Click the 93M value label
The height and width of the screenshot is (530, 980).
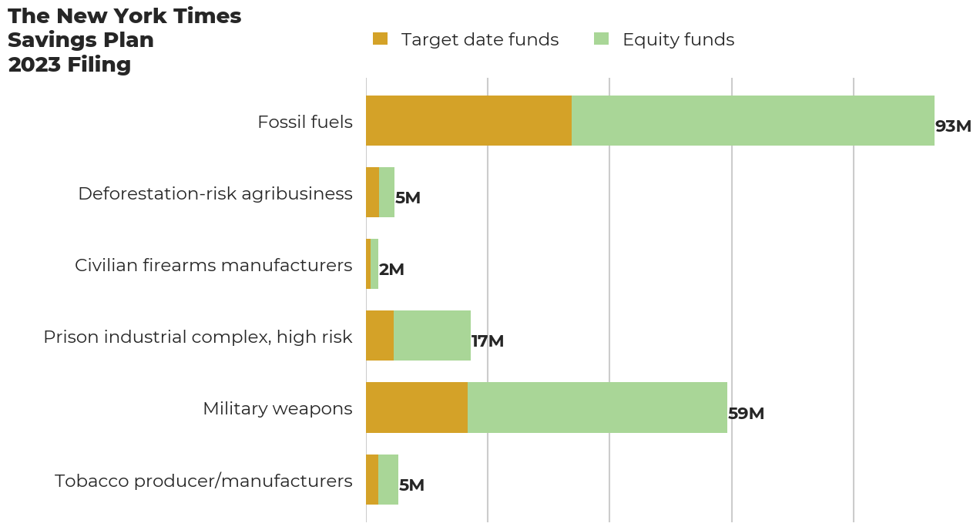click(x=953, y=126)
